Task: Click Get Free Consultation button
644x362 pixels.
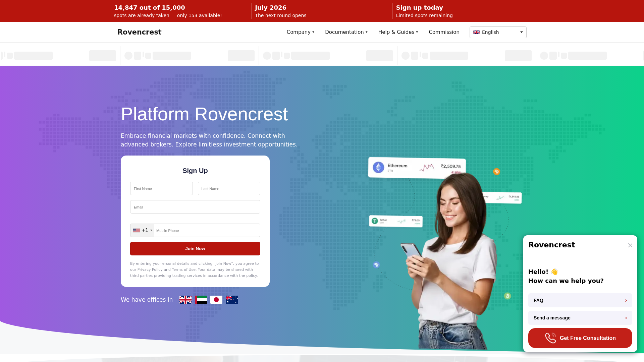Action: 580,338
